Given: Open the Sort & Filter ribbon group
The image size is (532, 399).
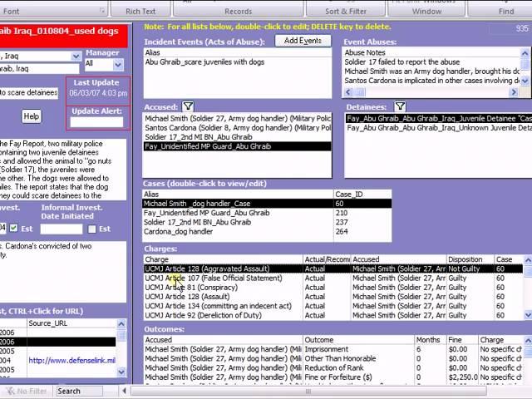Looking at the screenshot, I should tap(346, 11).
